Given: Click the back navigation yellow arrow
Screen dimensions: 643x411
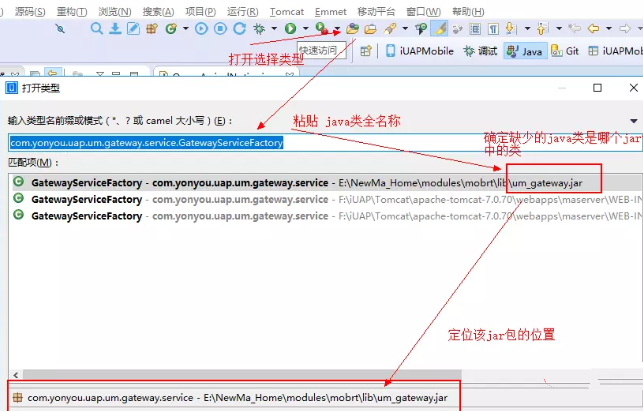Looking at the screenshot, I should 593,28.
